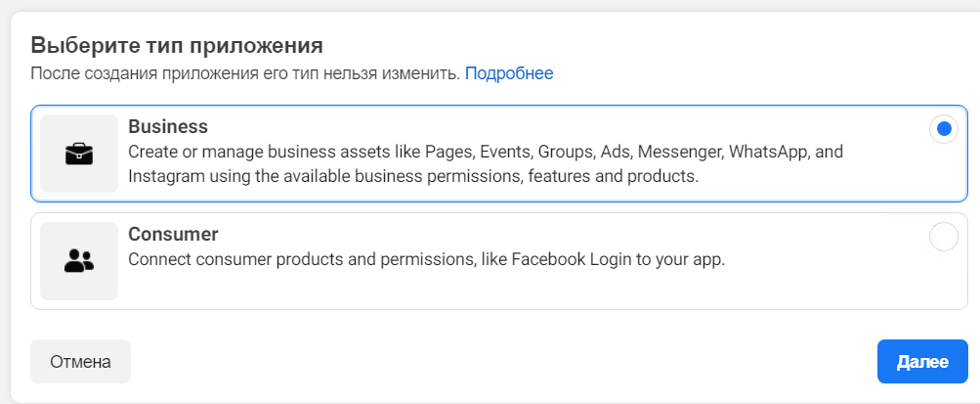Click the briefcase icon for Business

[78, 154]
